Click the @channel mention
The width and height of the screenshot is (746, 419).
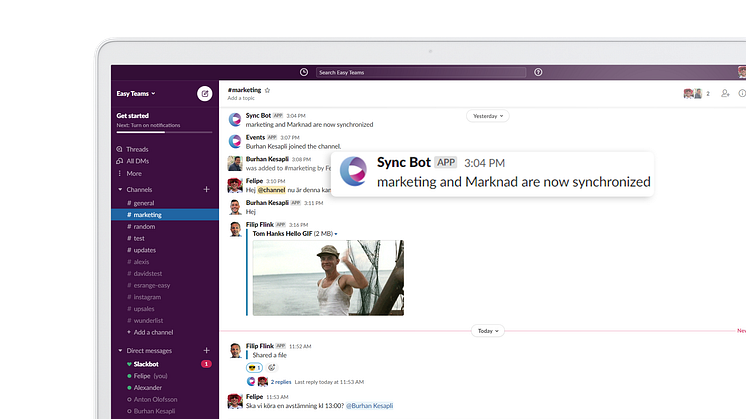271,190
